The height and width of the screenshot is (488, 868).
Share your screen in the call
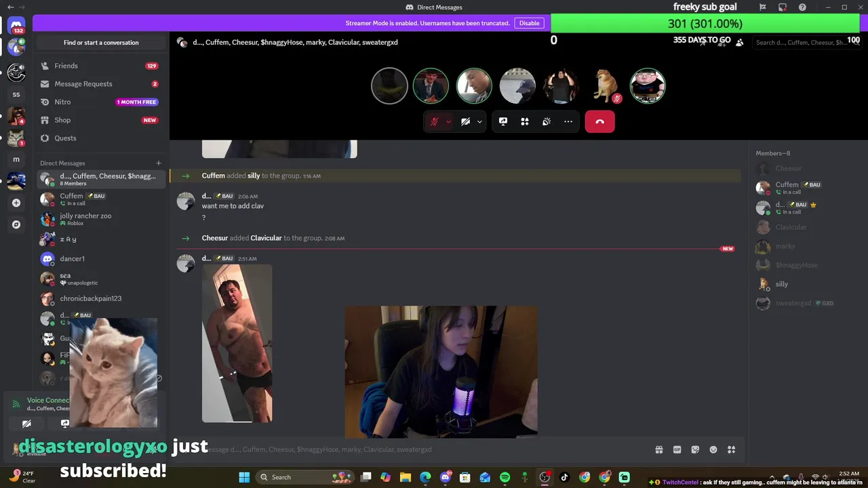pyautogui.click(x=503, y=121)
